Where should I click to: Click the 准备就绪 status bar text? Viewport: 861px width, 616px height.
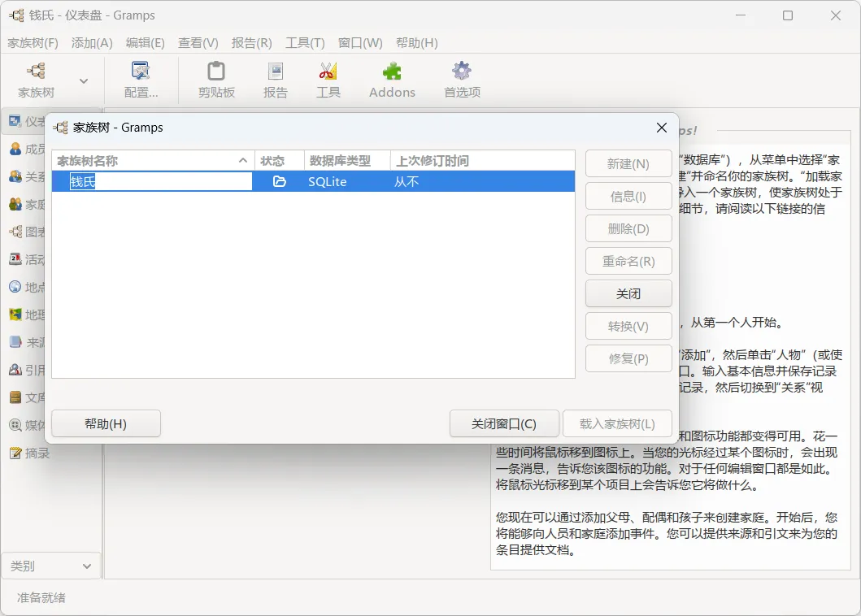point(41,597)
